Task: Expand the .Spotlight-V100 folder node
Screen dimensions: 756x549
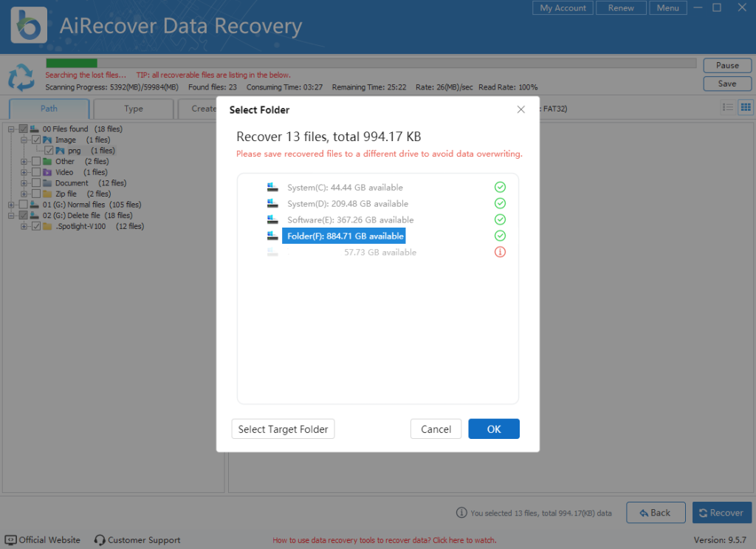Action: [x=24, y=226]
